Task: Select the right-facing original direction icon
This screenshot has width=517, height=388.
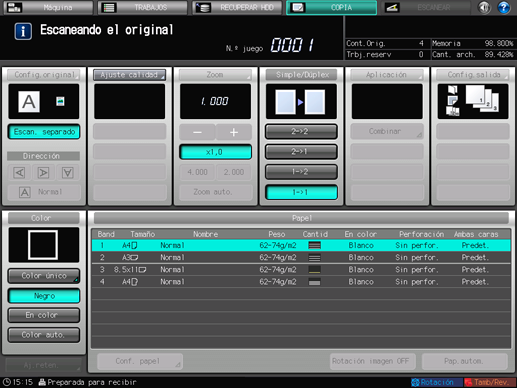Action: (x=43, y=173)
